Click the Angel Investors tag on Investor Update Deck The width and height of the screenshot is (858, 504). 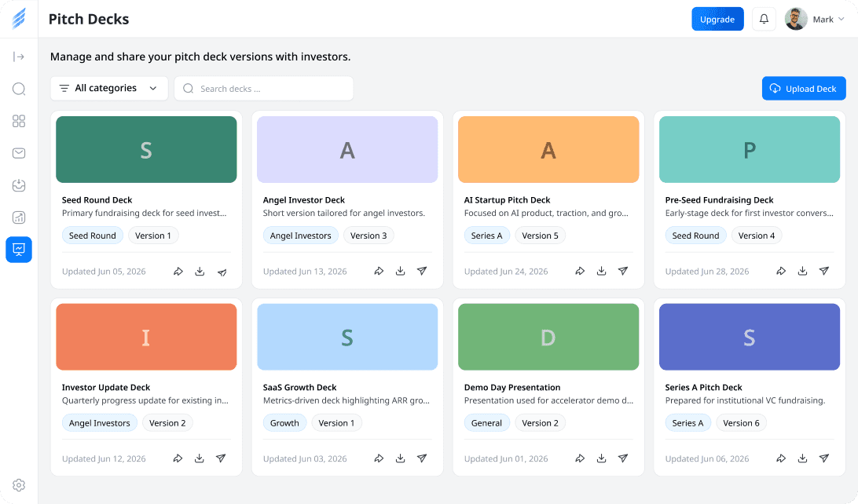click(100, 423)
